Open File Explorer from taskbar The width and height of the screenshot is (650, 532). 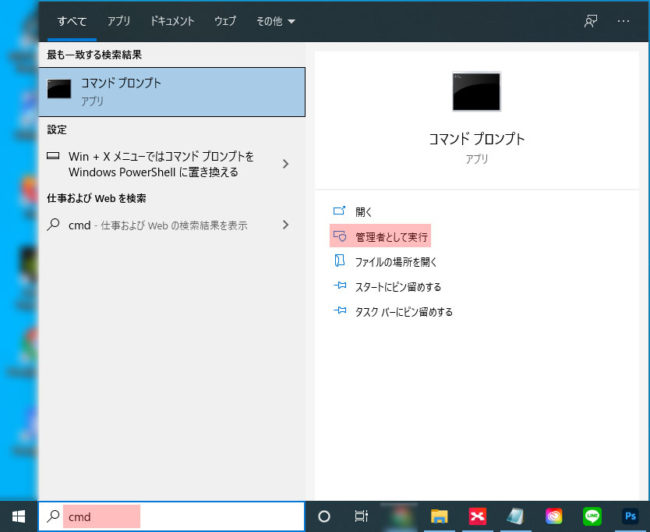point(439,517)
